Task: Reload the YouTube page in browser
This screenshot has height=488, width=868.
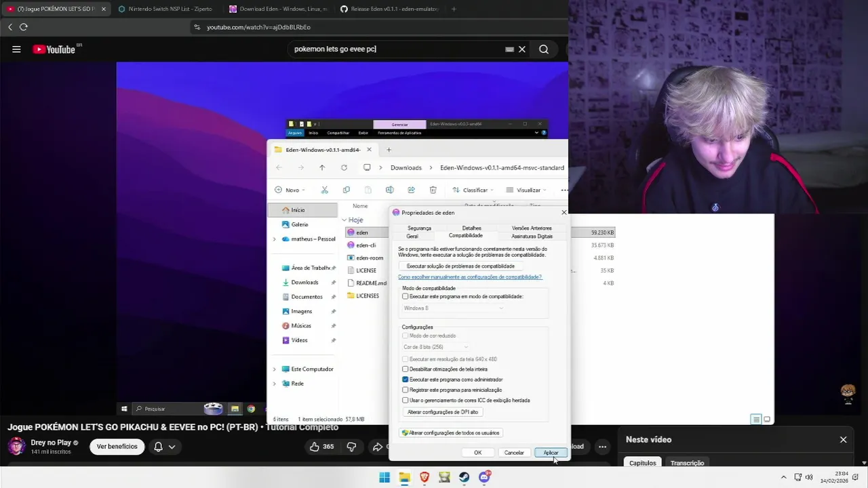Action: click(x=24, y=27)
